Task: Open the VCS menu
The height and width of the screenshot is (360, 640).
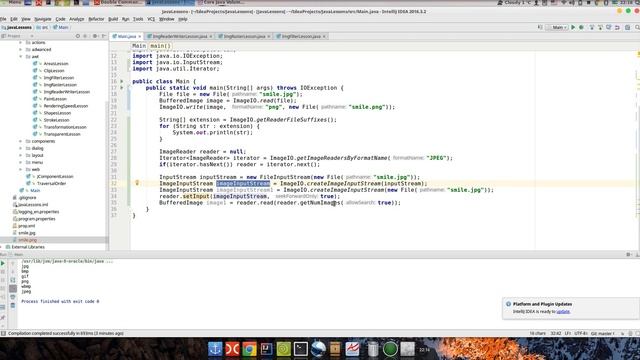Action: (151, 19)
